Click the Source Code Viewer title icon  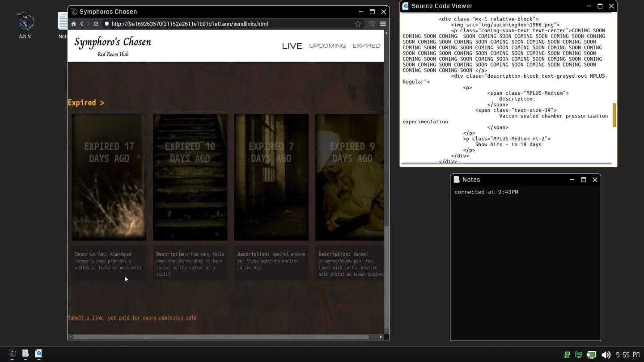click(x=406, y=6)
